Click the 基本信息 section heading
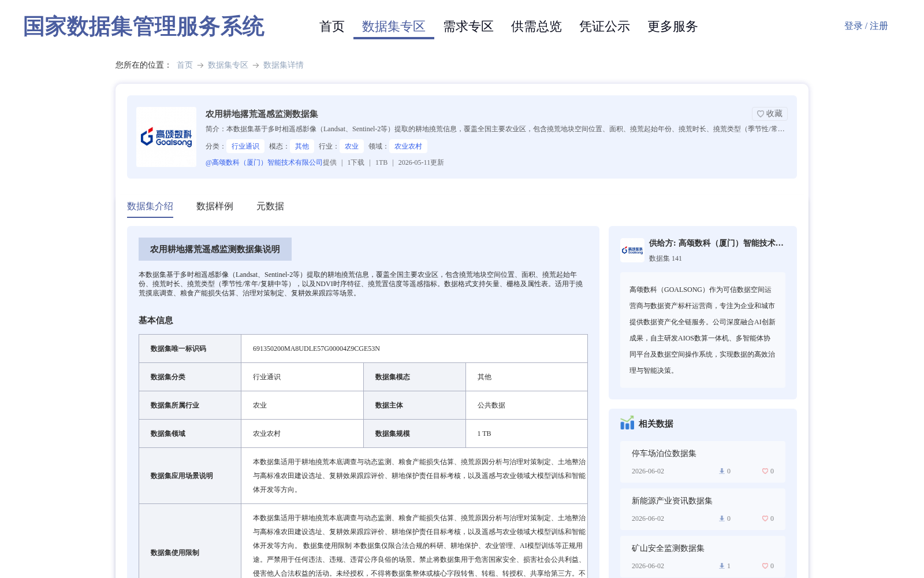The height and width of the screenshot is (578, 924). 156,320
